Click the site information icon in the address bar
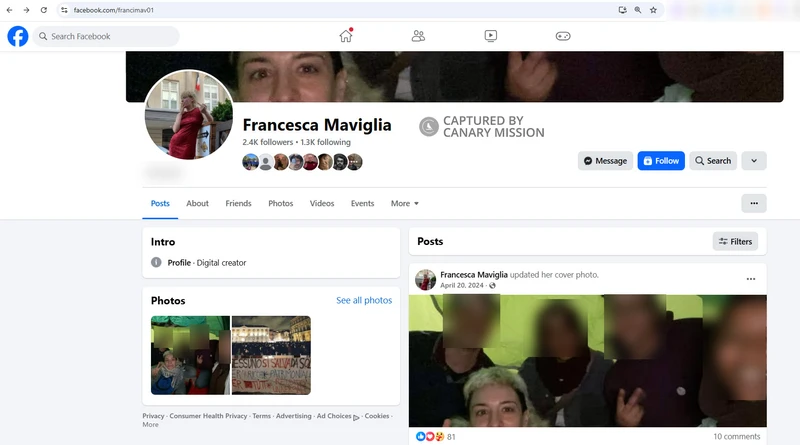The width and height of the screenshot is (800, 445). click(x=64, y=10)
